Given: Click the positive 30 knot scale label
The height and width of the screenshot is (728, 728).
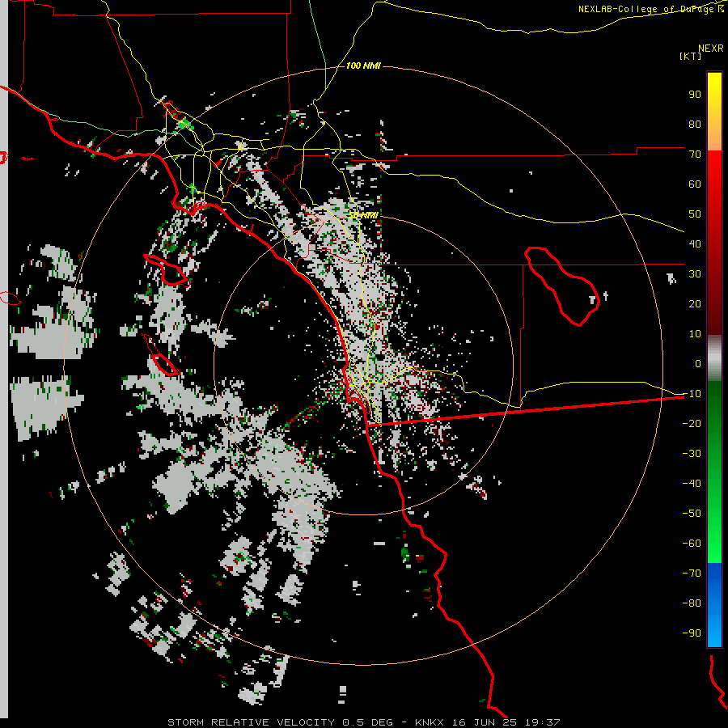Looking at the screenshot, I should click(x=695, y=274).
